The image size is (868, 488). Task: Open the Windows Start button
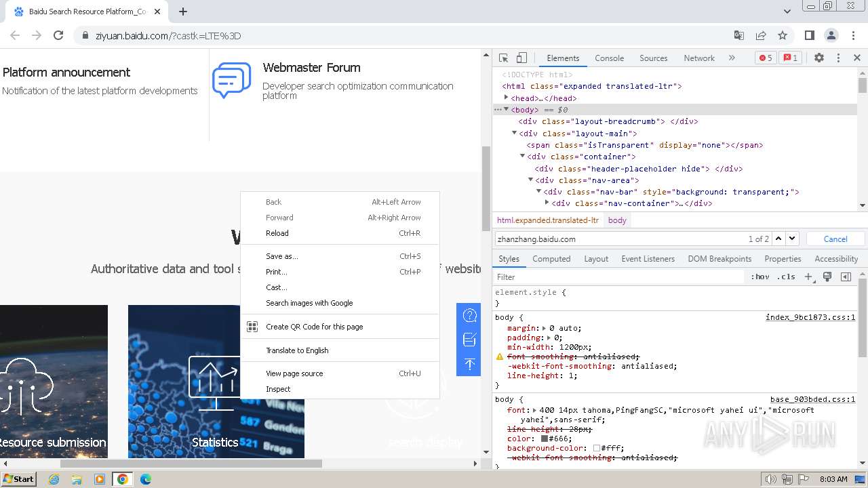(18, 479)
